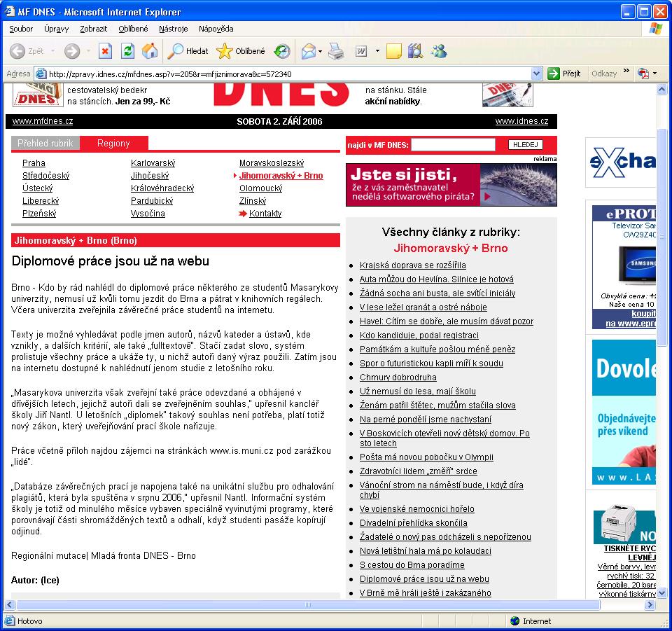The width and height of the screenshot is (672, 631).
Task: Open the Vysočina region link
Action: (x=148, y=213)
